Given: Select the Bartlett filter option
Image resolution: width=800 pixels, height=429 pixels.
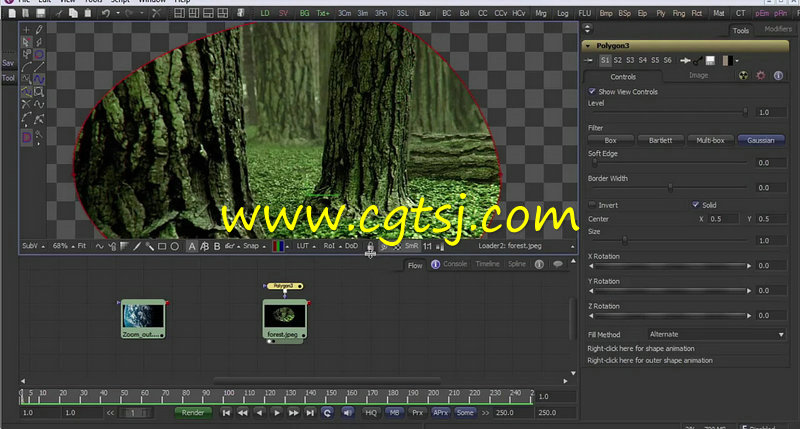Looking at the screenshot, I should 660,140.
